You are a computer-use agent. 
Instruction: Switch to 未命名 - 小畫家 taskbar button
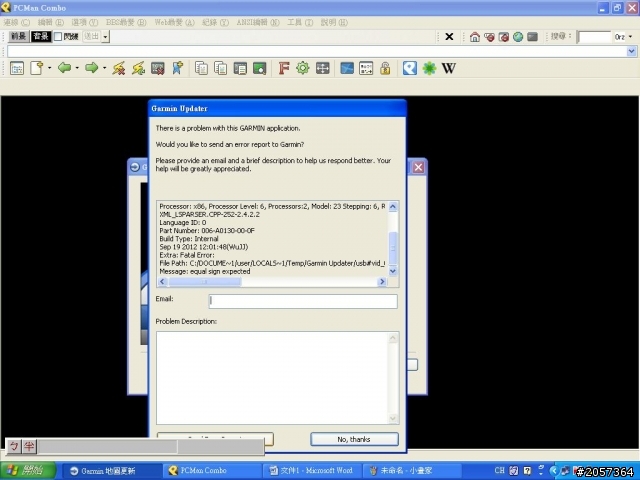pos(412,471)
